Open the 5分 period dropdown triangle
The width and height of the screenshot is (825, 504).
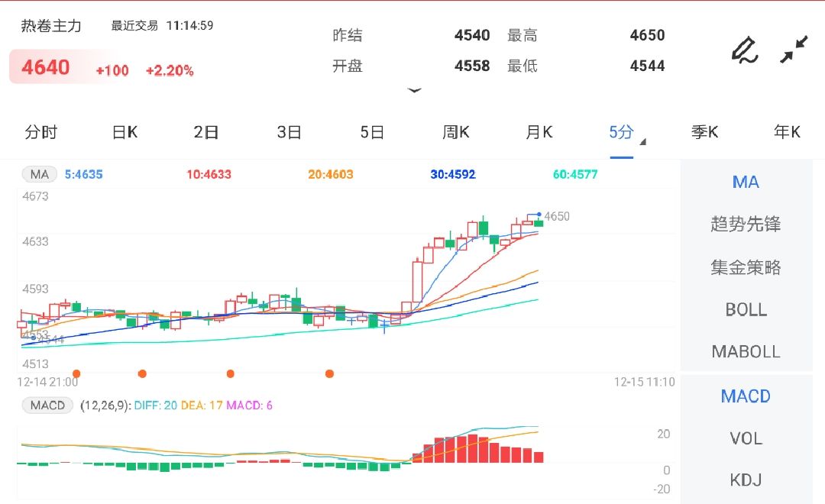click(642, 141)
